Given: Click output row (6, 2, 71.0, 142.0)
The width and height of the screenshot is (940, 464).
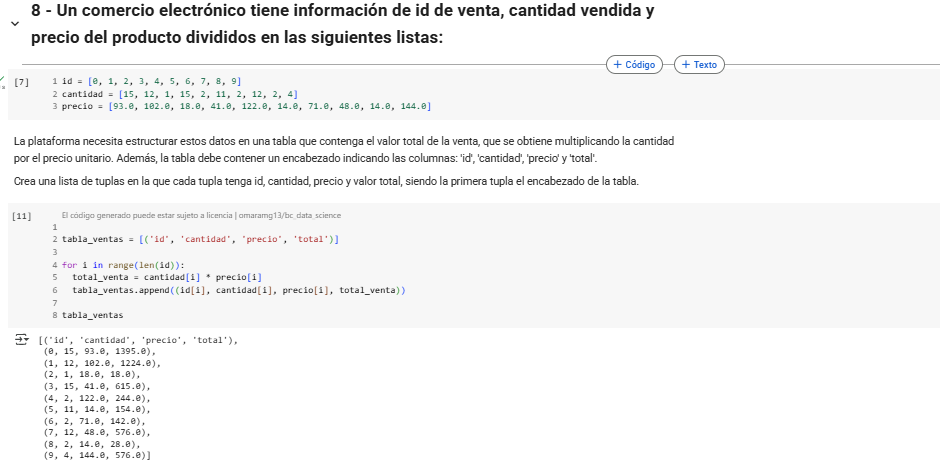Looking at the screenshot, I should click(94, 421).
